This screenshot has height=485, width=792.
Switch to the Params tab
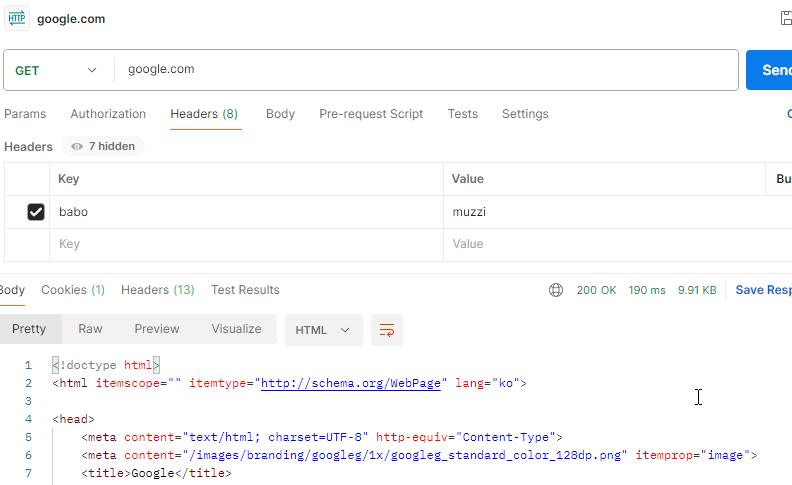click(25, 114)
